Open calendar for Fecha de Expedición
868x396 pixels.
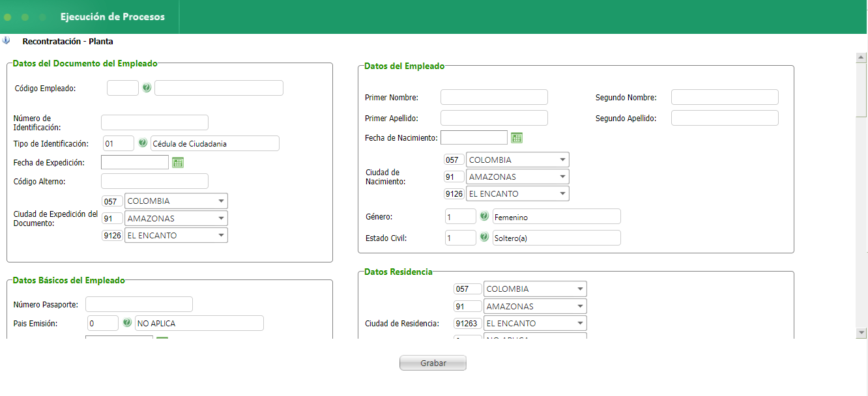(178, 162)
